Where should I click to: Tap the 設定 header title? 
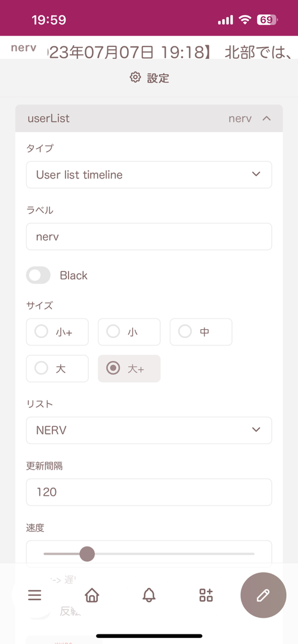tap(159, 77)
